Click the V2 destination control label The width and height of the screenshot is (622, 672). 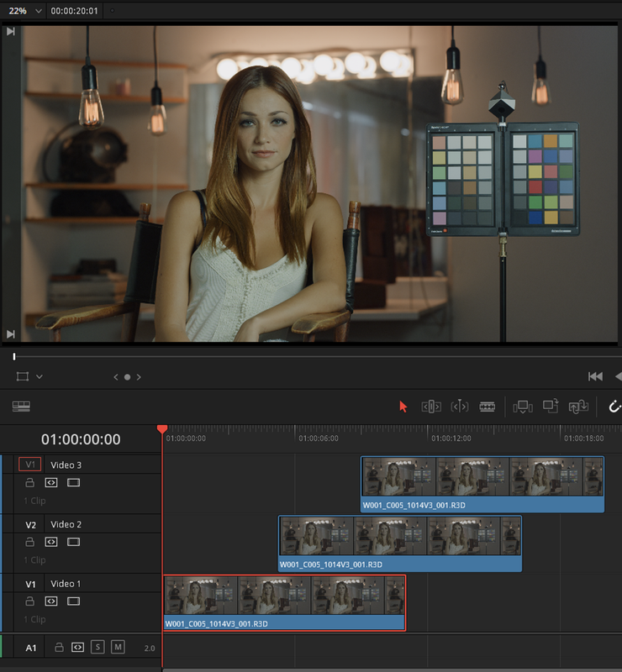[30, 525]
